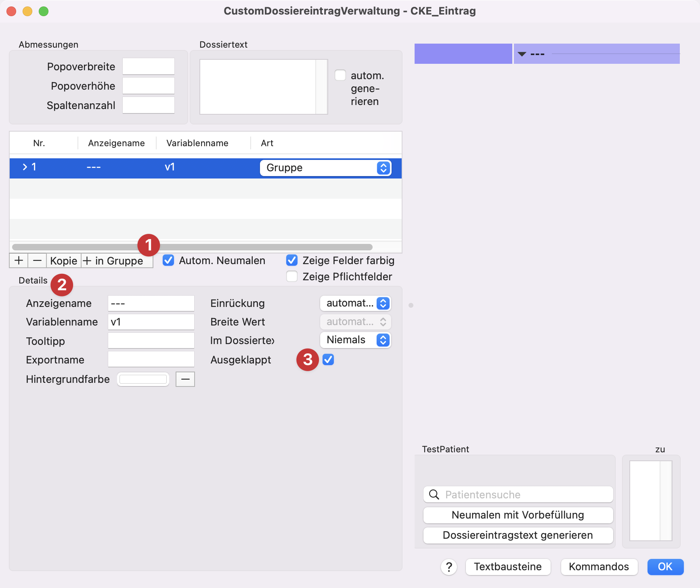This screenshot has height=588, width=700.
Task: Disable Autom. Neumalen checkbox
Action: (168, 260)
